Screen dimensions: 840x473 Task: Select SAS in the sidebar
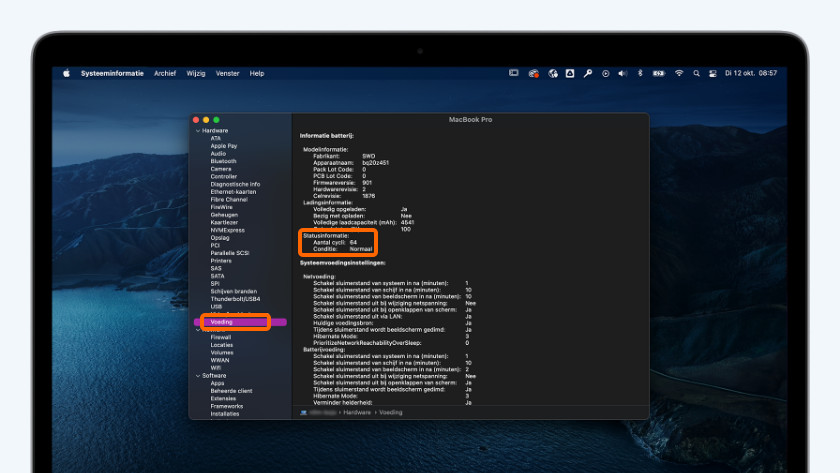pyautogui.click(x=215, y=268)
